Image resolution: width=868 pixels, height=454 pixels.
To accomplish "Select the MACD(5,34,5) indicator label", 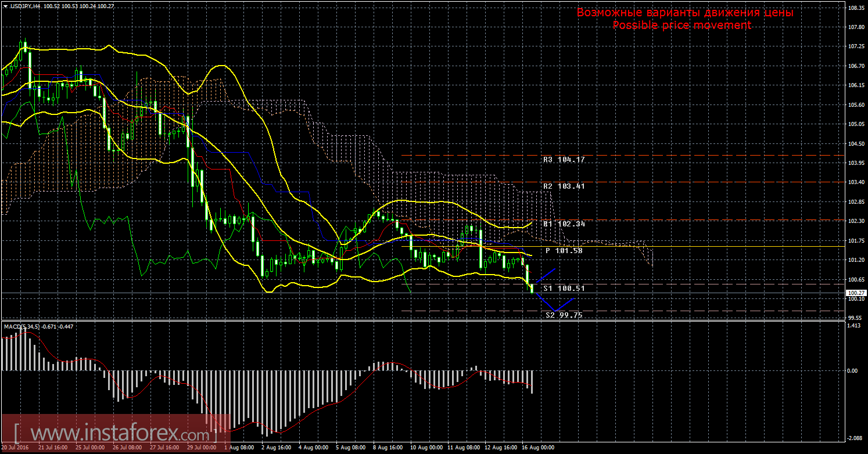I will 22,327.
